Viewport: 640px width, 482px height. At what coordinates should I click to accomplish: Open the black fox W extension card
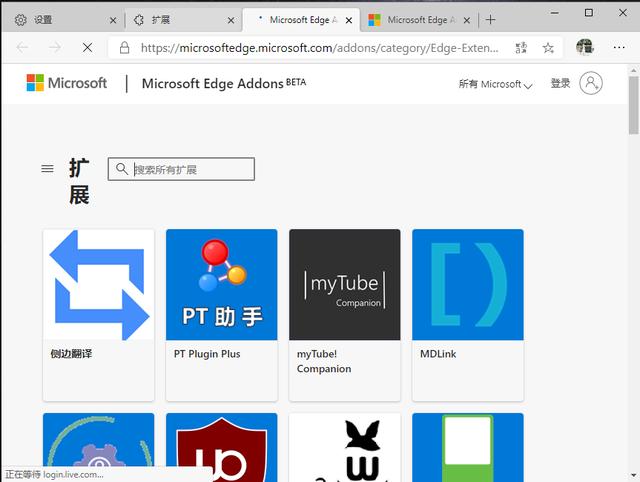point(345,447)
